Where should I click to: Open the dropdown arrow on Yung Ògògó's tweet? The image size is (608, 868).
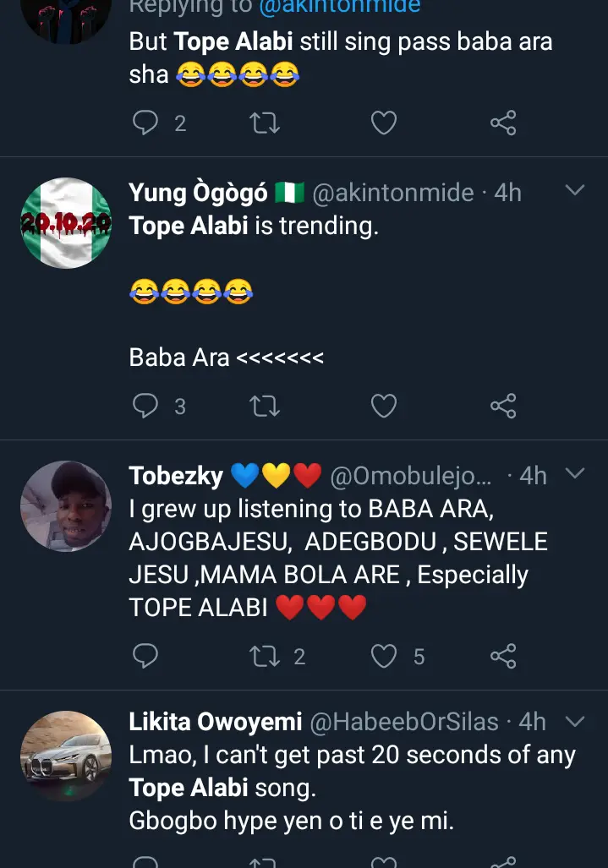point(574,191)
